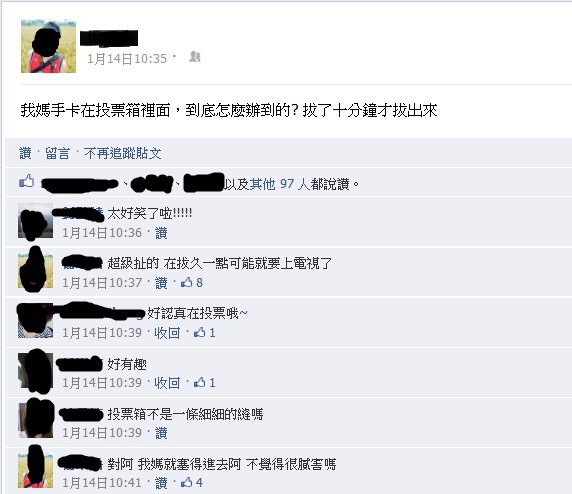Open the 1 like count on the 好有趣 comment
Viewport: 572px width, 494px height.
[x=205, y=383]
